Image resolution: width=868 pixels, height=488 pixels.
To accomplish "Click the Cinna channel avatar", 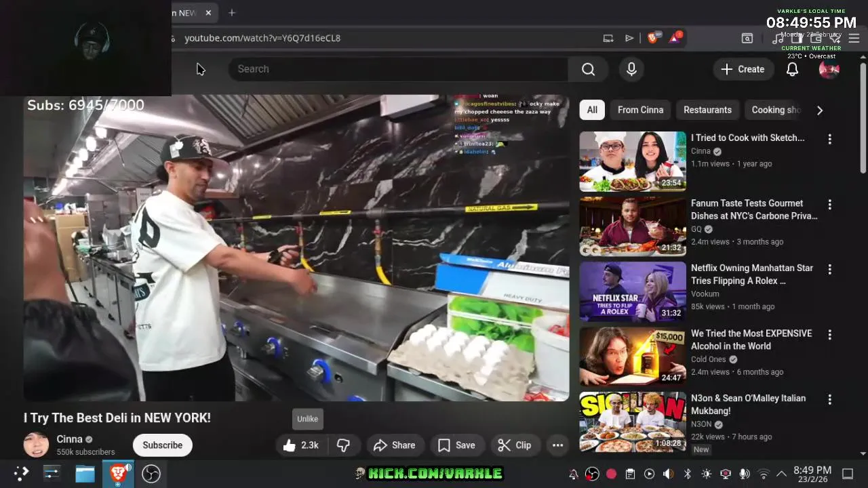I will point(37,445).
